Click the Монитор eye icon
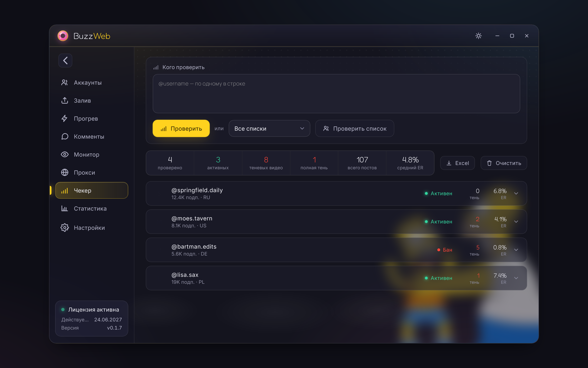This screenshot has height=368, width=588. point(64,155)
